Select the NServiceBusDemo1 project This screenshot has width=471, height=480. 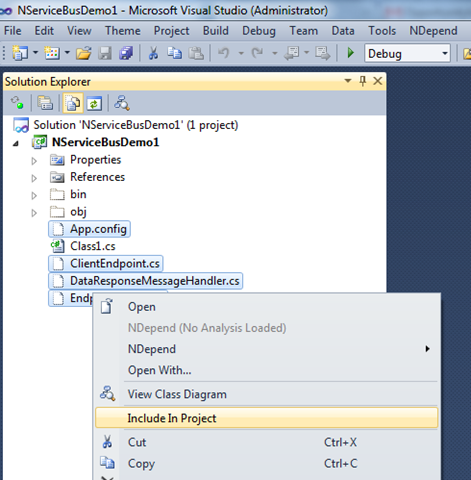(x=105, y=142)
